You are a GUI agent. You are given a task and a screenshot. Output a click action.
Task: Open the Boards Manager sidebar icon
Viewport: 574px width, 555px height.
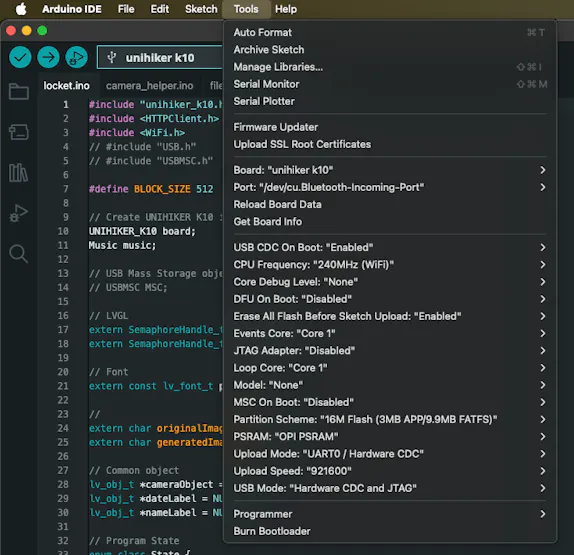click(19, 132)
